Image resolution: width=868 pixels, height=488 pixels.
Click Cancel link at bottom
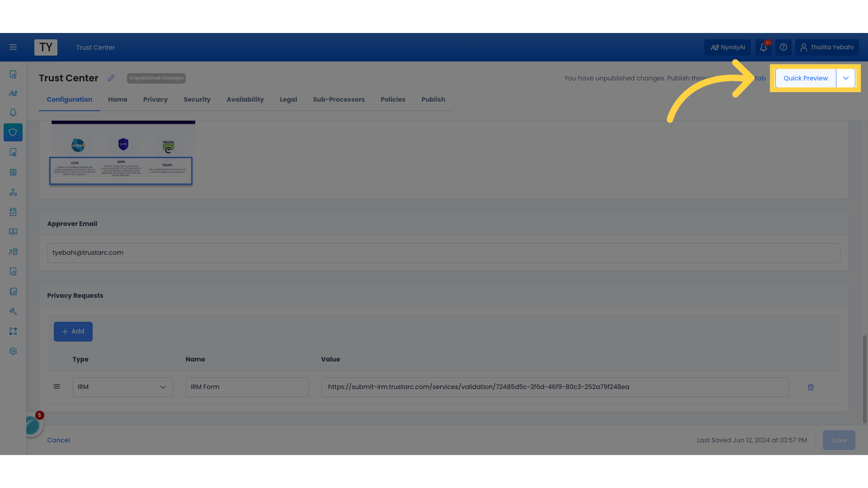58,440
